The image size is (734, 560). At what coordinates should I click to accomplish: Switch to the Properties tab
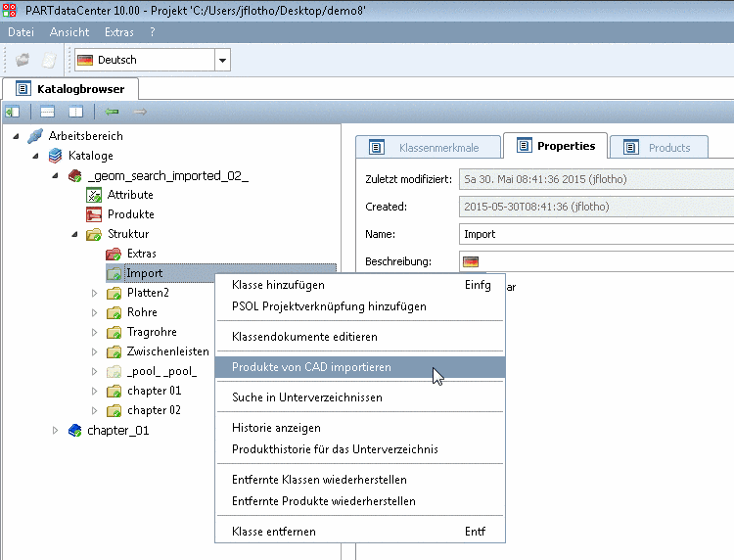coord(556,146)
